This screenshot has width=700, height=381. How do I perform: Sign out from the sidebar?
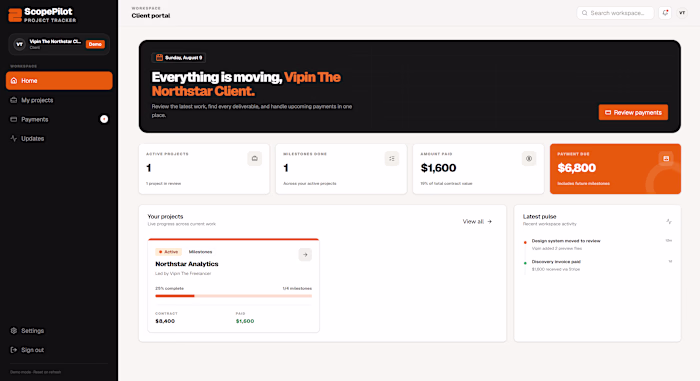[59, 350]
